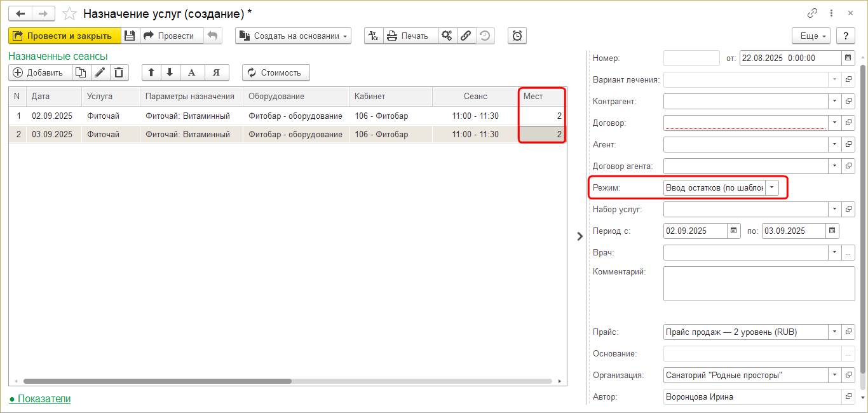Click the Номер input field
This screenshot has height=413, width=868.
pyautogui.click(x=691, y=58)
